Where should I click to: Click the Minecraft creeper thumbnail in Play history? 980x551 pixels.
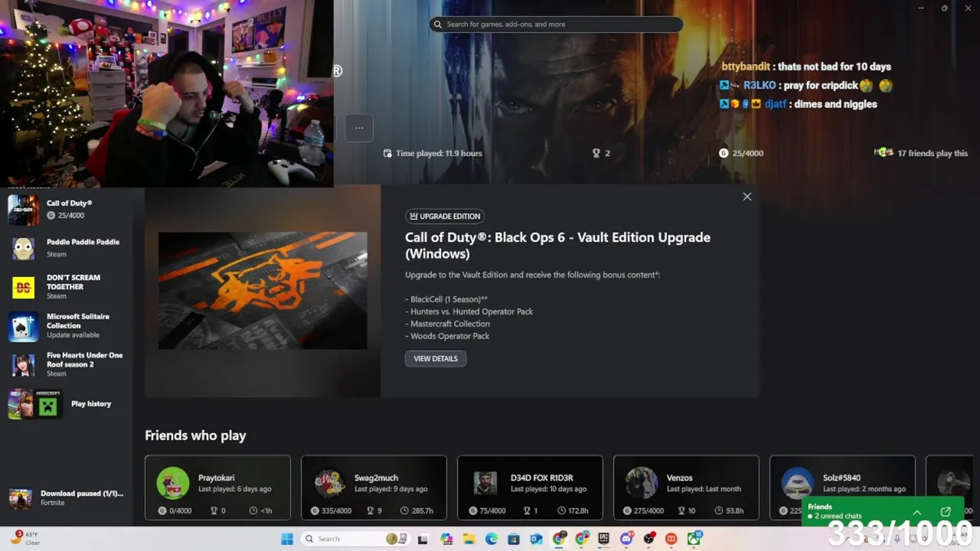pyautogui.click(x=48, y=405)
